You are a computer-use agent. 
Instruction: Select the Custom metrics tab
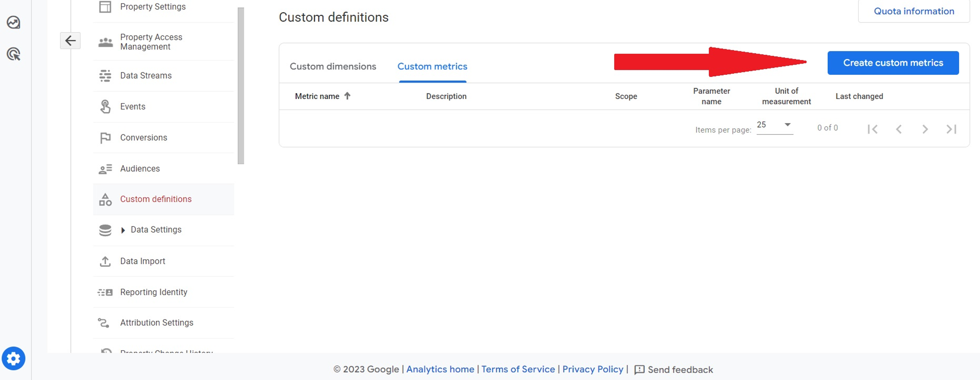432,66
